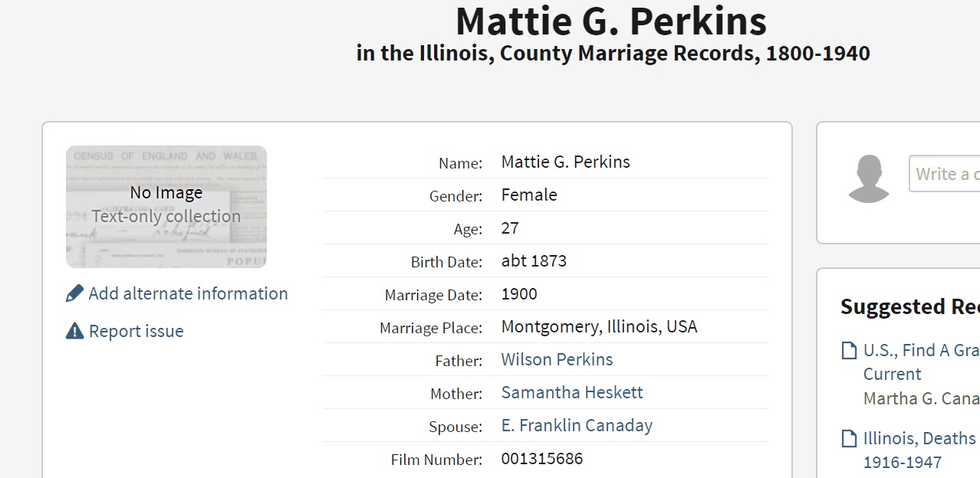Click document icon beside U.S., Find A Grave
Image resolution: width=980 pixels, height=478 pixels.
849,351
